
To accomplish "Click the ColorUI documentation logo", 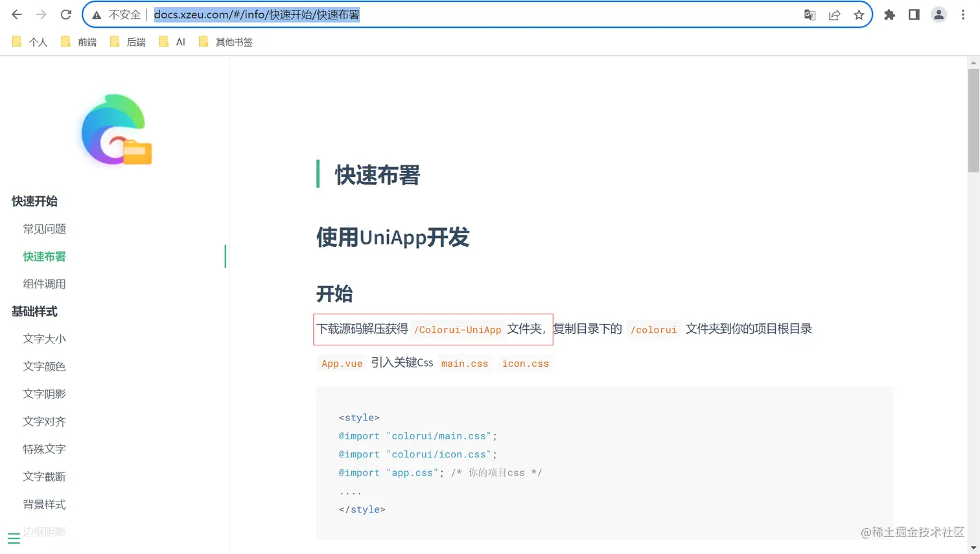I will pyautogui.click(x=115, y=130).
